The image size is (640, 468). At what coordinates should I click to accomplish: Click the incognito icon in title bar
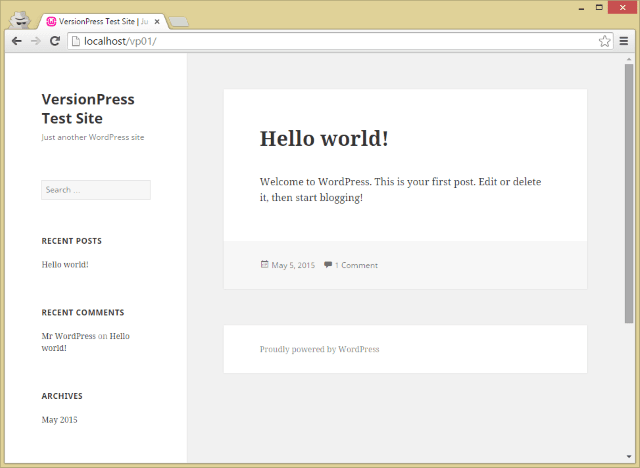20,20
